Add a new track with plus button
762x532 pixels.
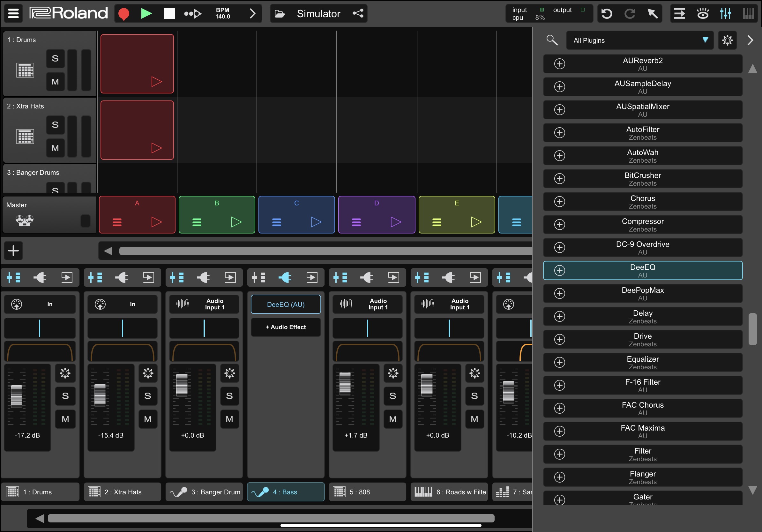[13, 251]
